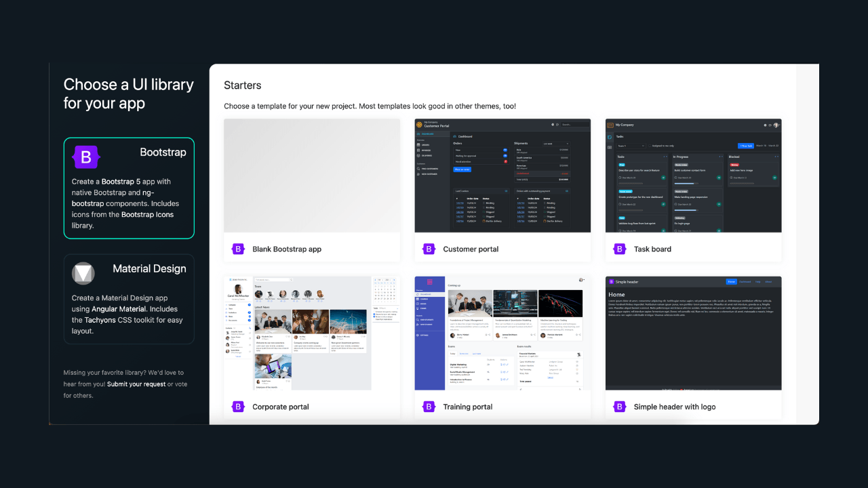Image resolution: width=868 pixels, height=488 pixels.
Task: Click the Simple header with logo label
Action: tap(675, 407)
